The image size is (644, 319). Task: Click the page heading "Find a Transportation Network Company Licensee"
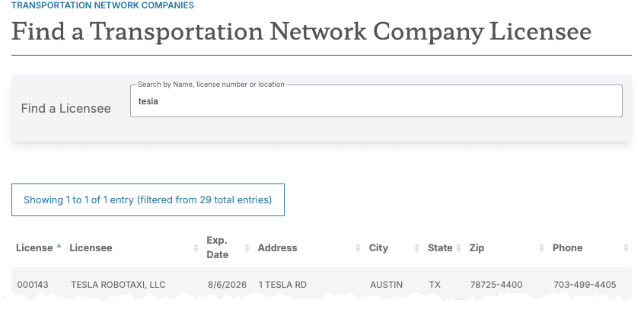click(301, 32)
